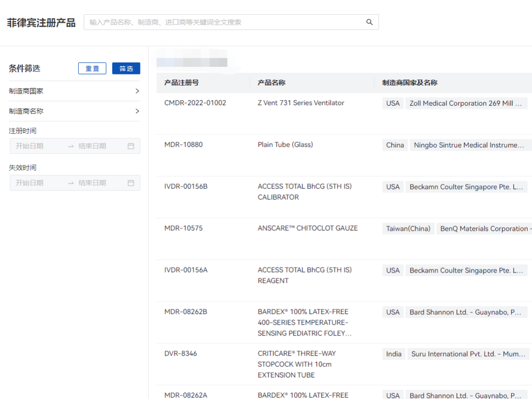
Task: Click the search magnifier icon
Action: click(369, 22)
